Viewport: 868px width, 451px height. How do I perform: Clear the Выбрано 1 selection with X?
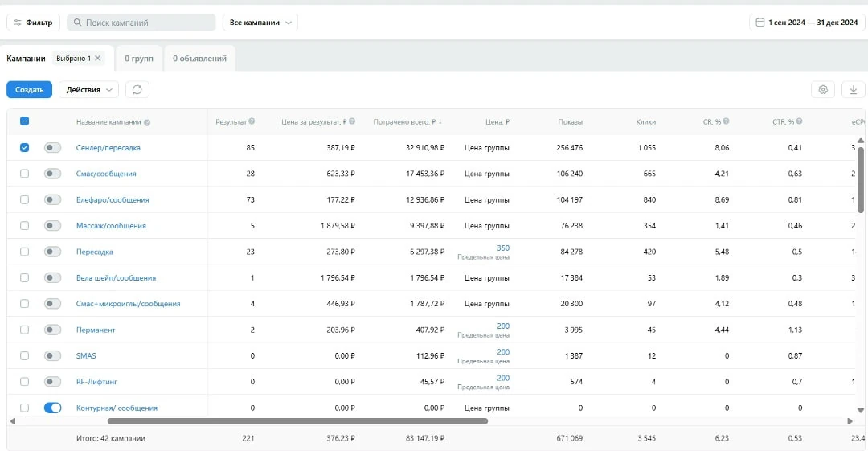(x=98, y=58)
